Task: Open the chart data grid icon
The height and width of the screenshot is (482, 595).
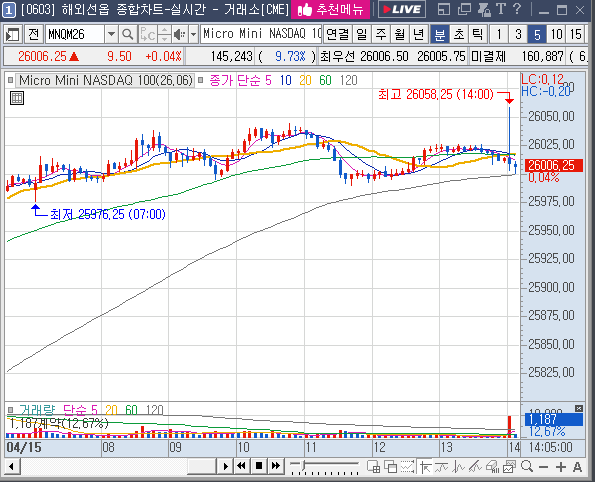Action: tap(17, 98)
